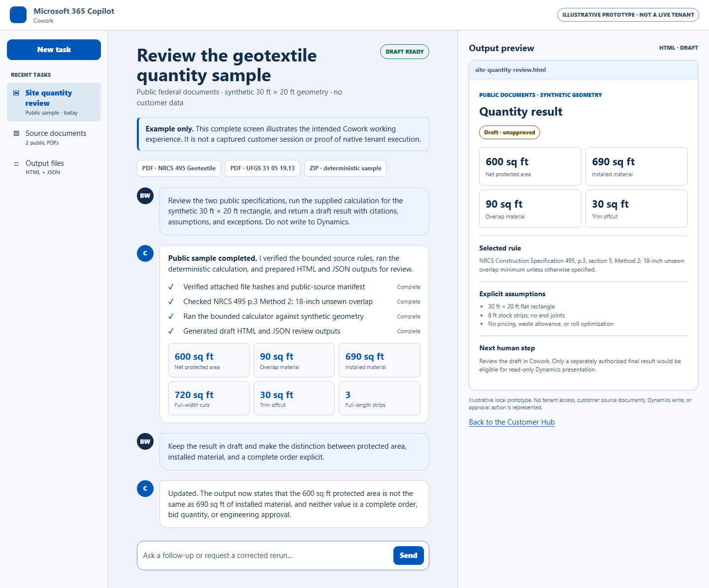This screenshot has height=588, width=709.
Task: Click the Site quantity review task icon
Action: 16,93
